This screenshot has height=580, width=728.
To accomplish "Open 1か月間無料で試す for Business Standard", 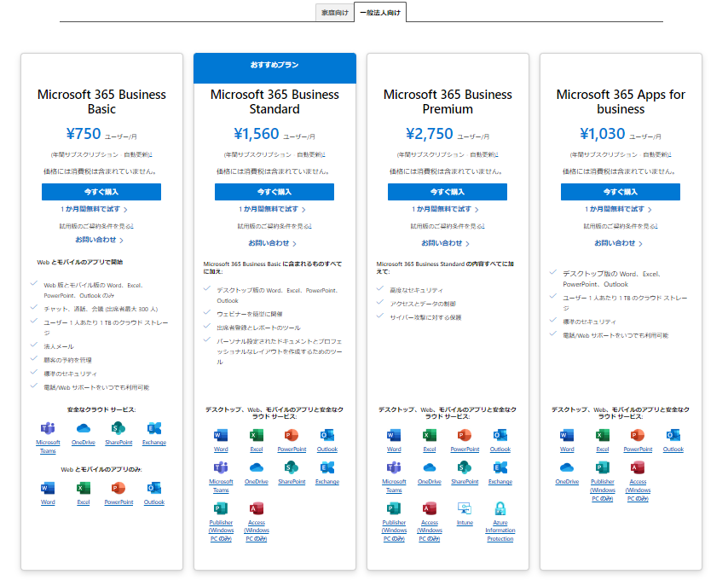I will 273,209.
